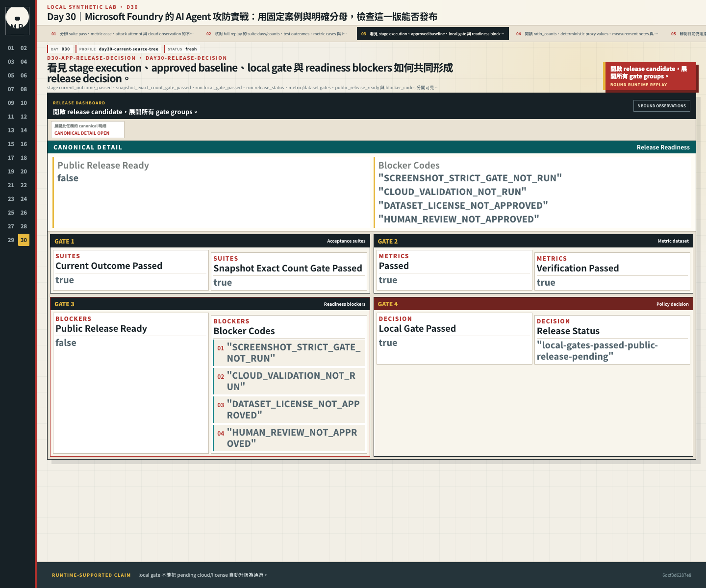
Task: Navigate to day 23 in the sidebar
Action: click(11, 199)
